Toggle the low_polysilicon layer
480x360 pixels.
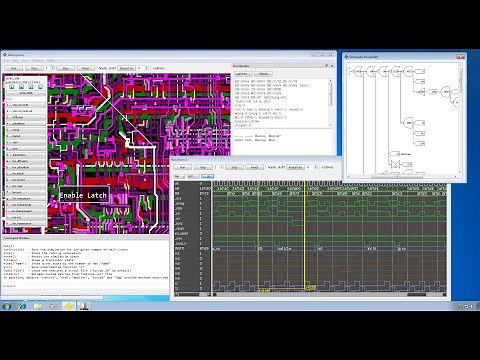click(x=26, y=167)
